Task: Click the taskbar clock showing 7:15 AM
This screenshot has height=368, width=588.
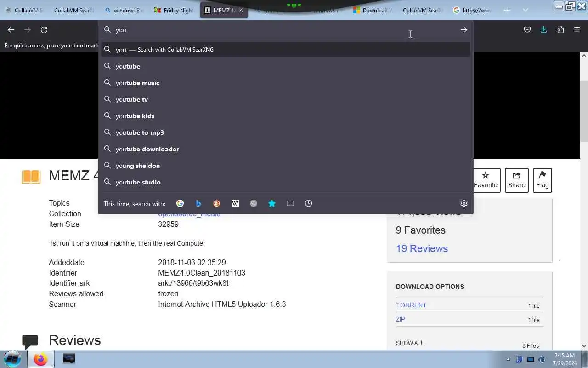Action: 565,359
